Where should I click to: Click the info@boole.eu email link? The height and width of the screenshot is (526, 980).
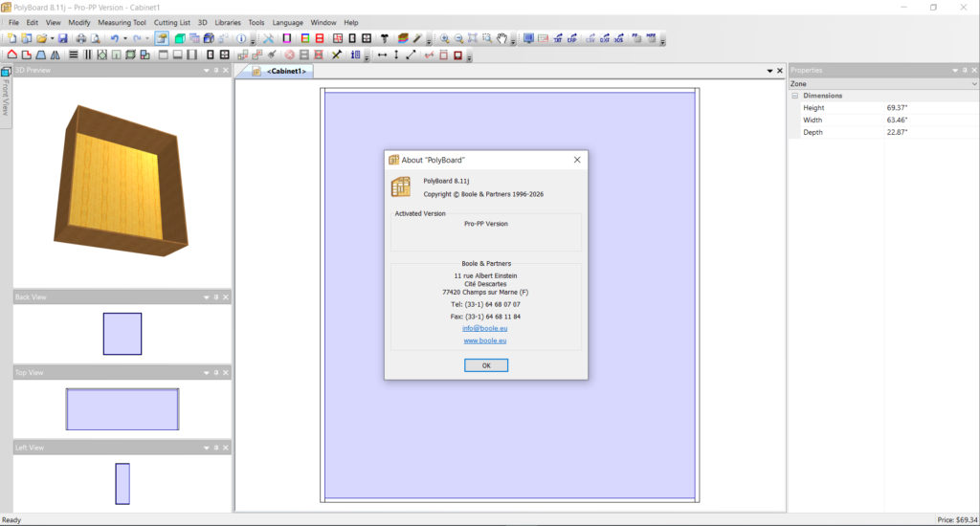click(485, 328)
